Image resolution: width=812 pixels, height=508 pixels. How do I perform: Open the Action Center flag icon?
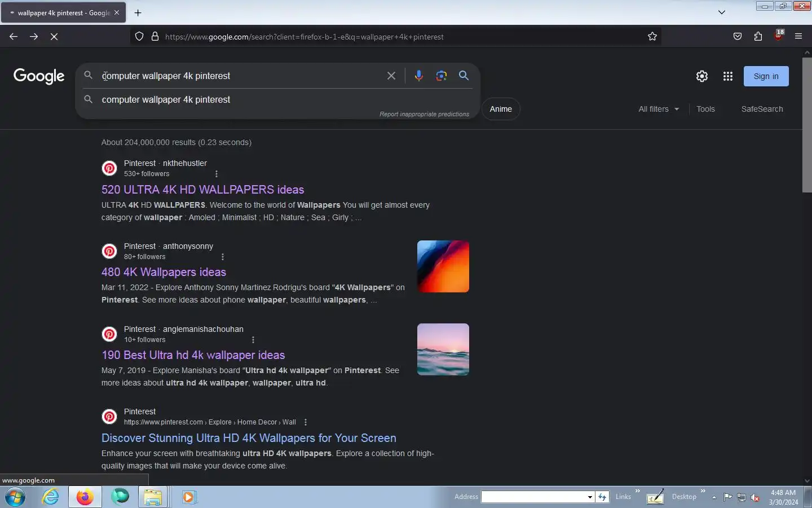728,497
